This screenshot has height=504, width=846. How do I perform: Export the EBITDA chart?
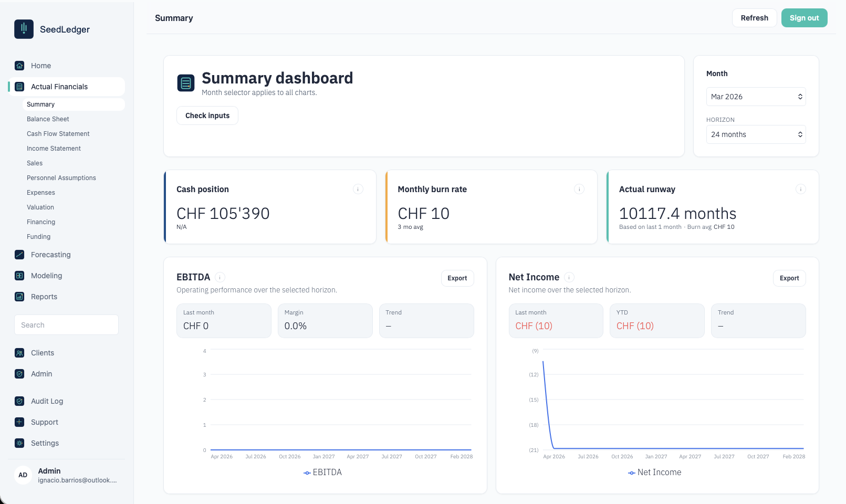(457, 278)
